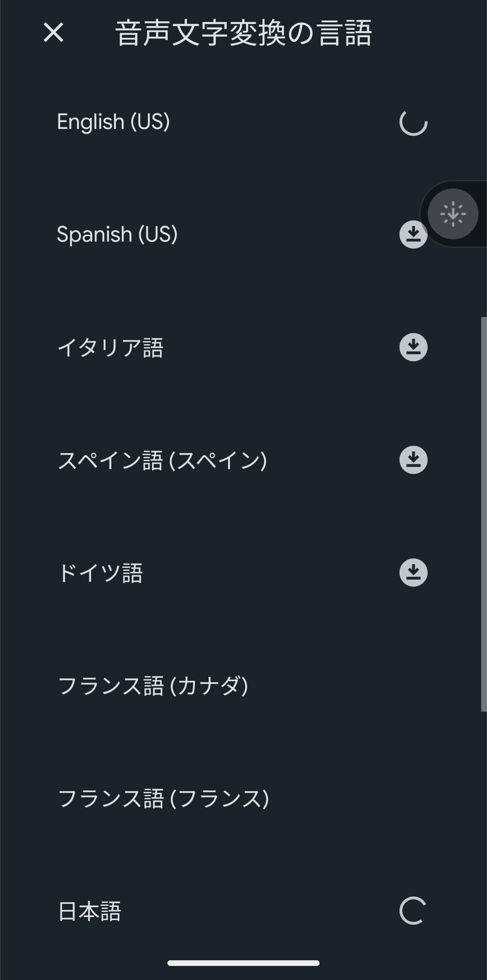Select フランス語 (カナダ) from the list
The image size is (487, 980).
154,686
